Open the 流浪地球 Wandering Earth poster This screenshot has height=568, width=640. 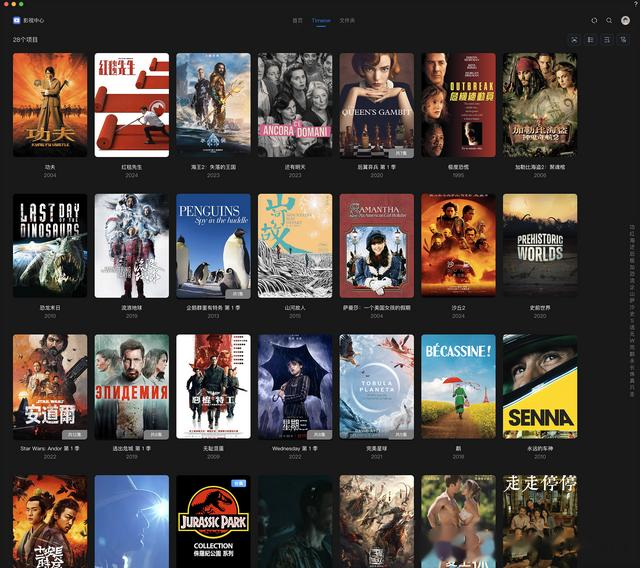coord(131,246)
